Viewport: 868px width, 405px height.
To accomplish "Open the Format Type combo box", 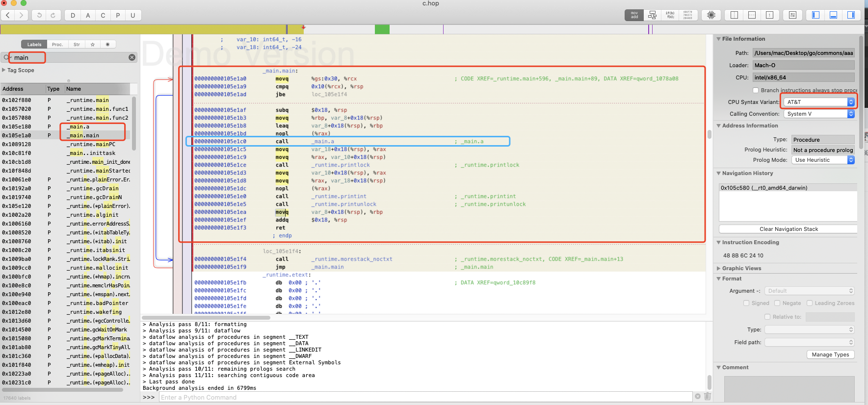I will point(810,329).
